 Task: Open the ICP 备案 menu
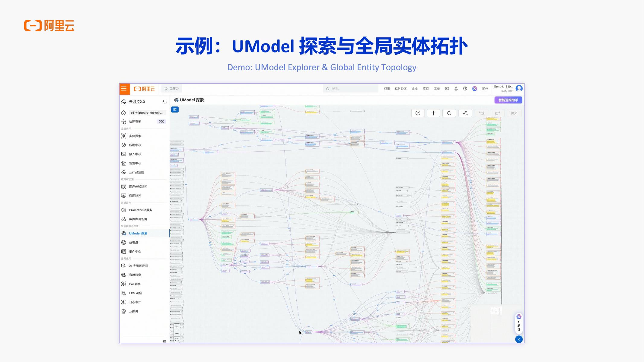(x=401, y=89)
